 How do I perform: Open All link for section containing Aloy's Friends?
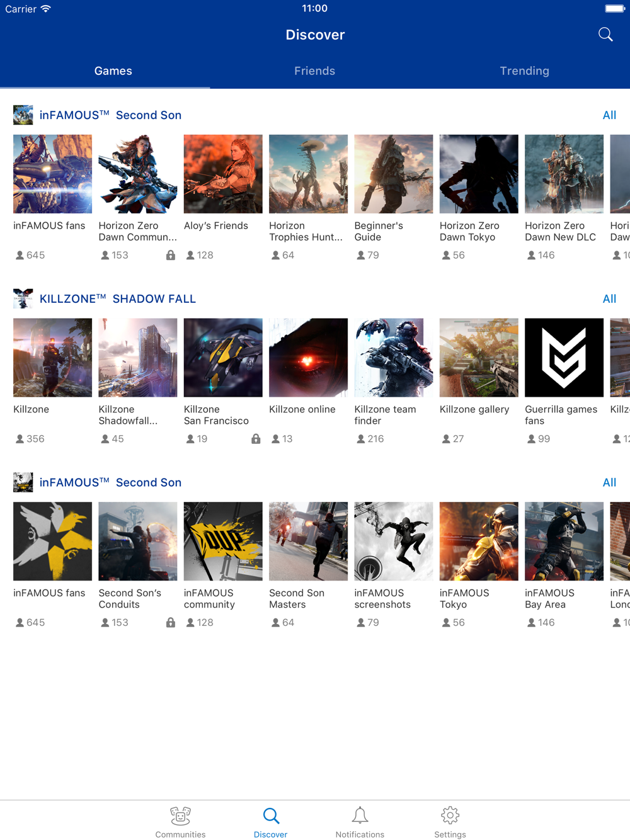(x=609, y=115)
